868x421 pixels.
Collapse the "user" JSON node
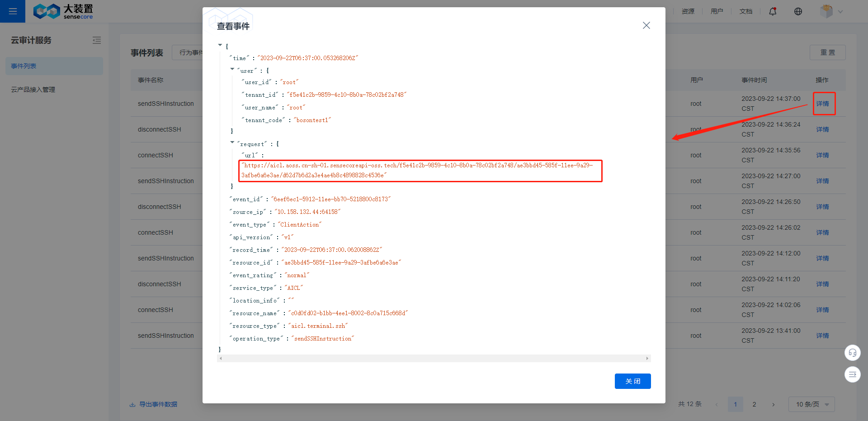click(x=232, y=69)
